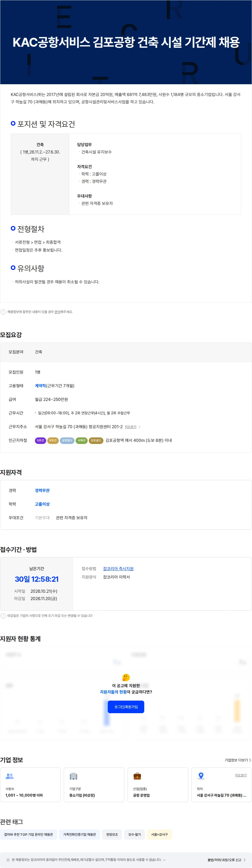Open the 문의 link for wrong information

(x=57, y=312)
